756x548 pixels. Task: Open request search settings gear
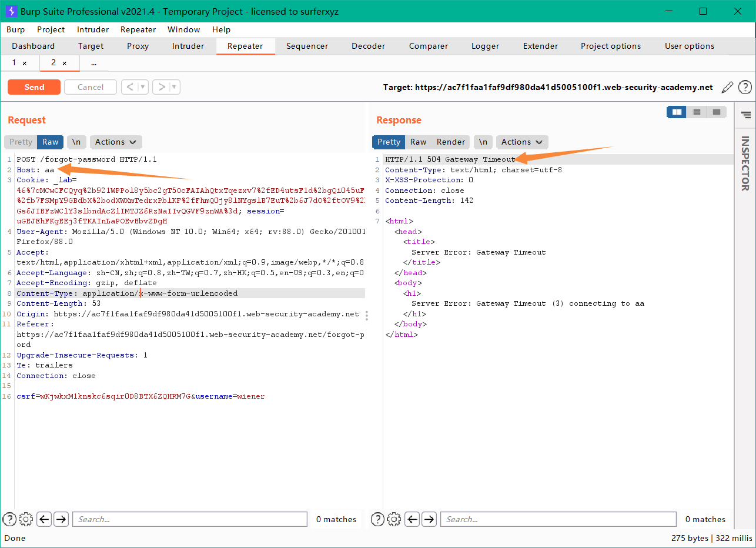(x=26, y=519)
